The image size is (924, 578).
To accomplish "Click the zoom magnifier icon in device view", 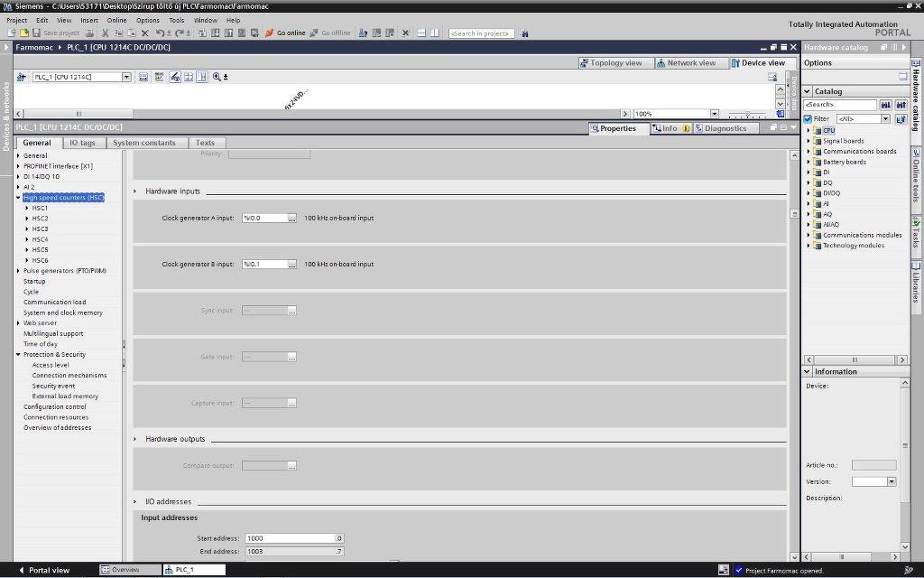I will (x=217, y=77).
